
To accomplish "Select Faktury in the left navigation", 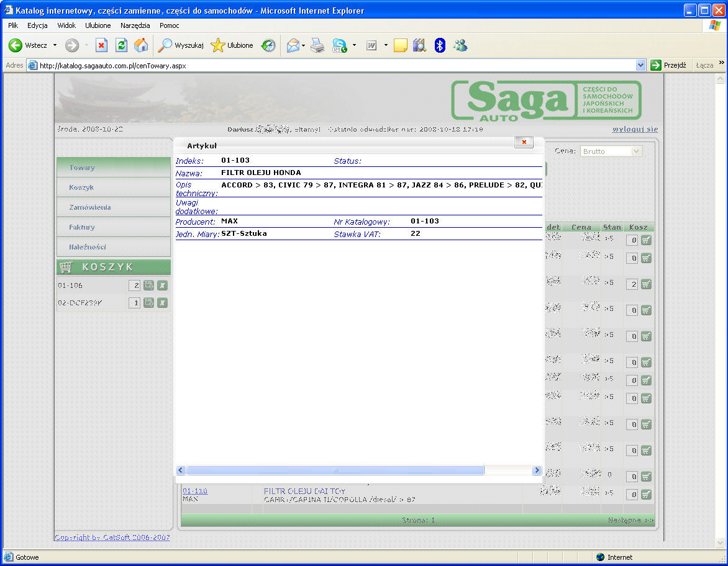I will (114, 227).
